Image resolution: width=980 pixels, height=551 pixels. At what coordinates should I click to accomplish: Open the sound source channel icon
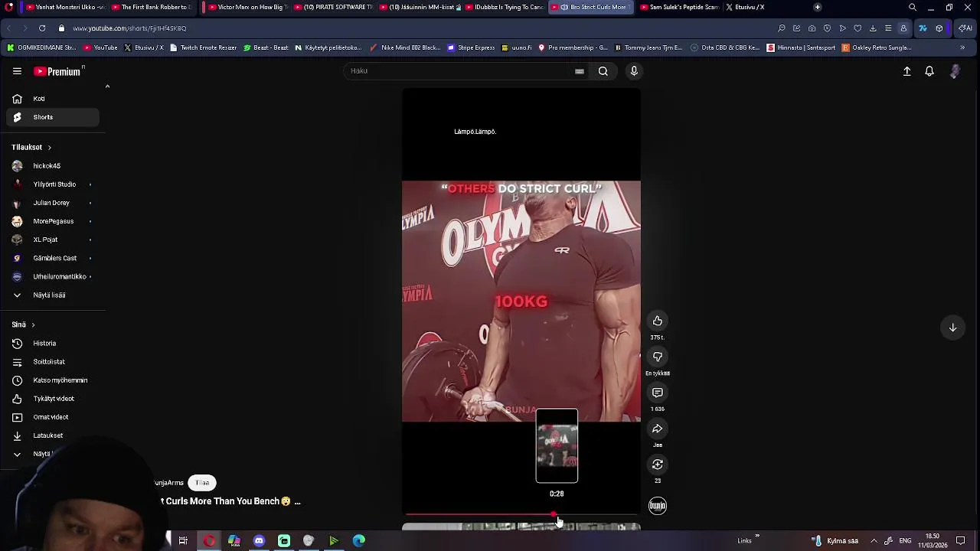tap(658, 506)
